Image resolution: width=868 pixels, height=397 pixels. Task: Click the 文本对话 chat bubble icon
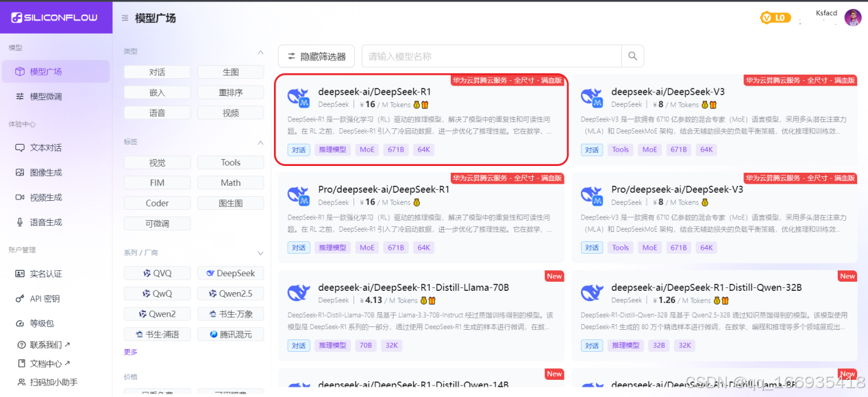point(20,147)
